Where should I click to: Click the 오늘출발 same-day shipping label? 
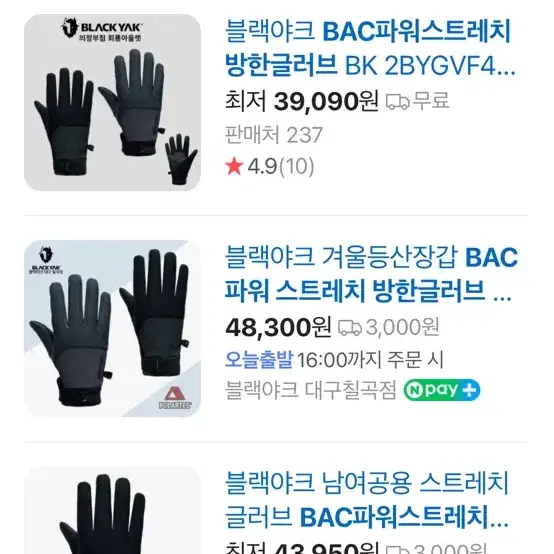tap(259, 360)
